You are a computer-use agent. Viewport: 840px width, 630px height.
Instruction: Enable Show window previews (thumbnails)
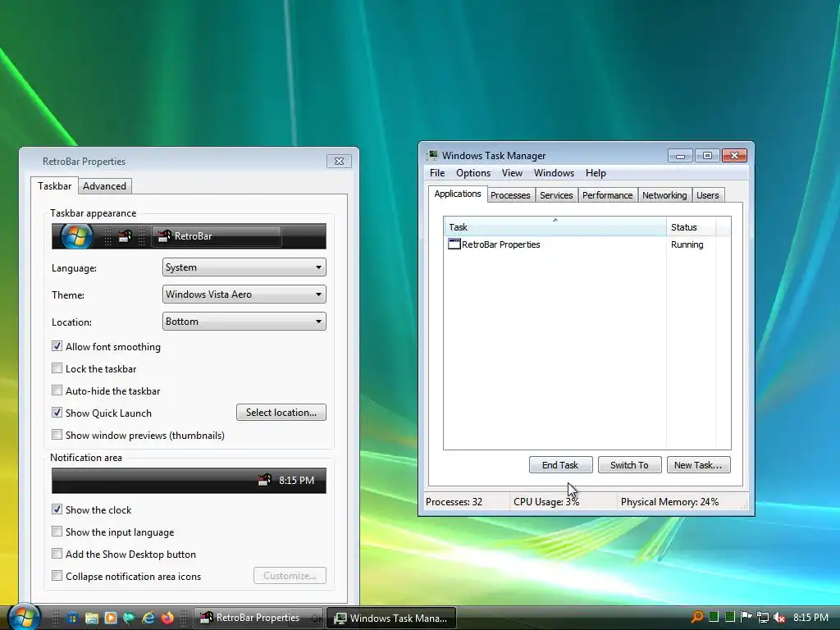point(57,435)
